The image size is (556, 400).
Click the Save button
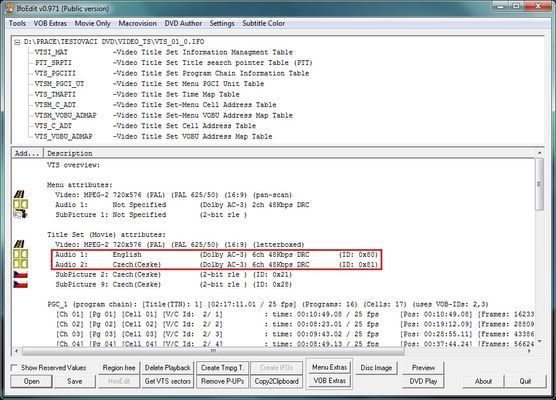click(x=74, y=381)
